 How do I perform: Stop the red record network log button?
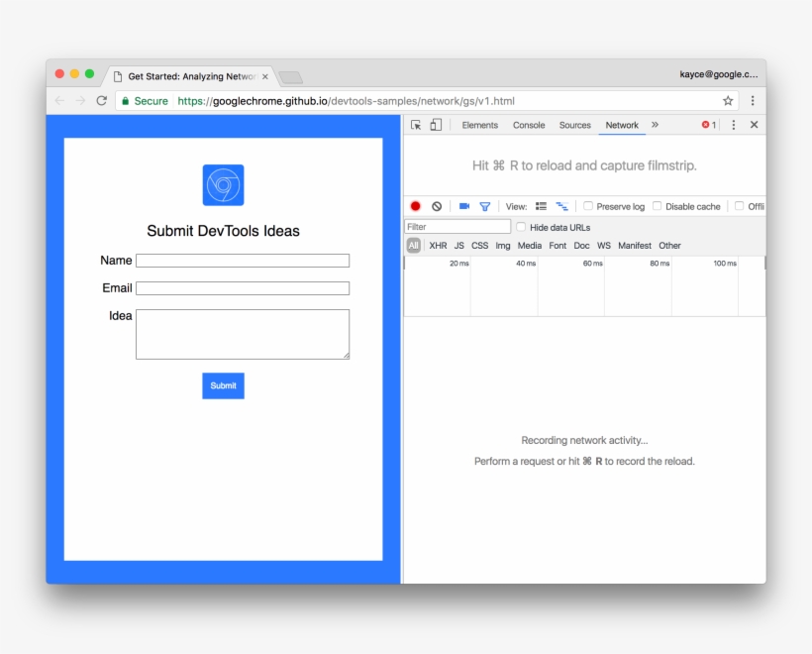click(x=416, y=206)
